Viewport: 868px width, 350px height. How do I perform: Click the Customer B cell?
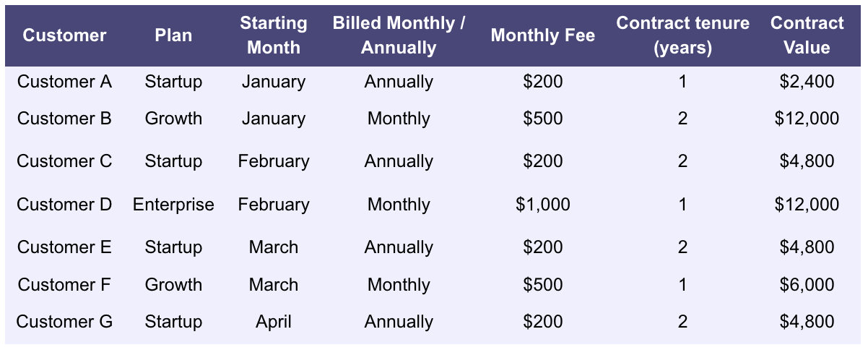64,119
